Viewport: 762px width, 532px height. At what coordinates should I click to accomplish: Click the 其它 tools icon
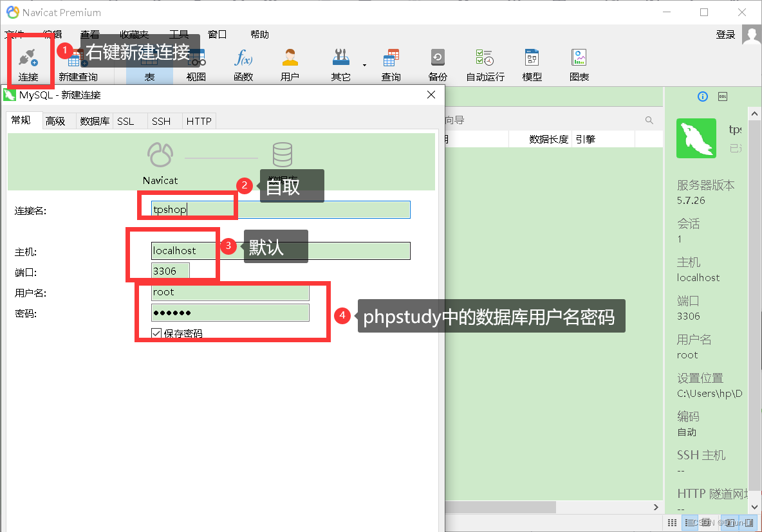pos(340,58)
